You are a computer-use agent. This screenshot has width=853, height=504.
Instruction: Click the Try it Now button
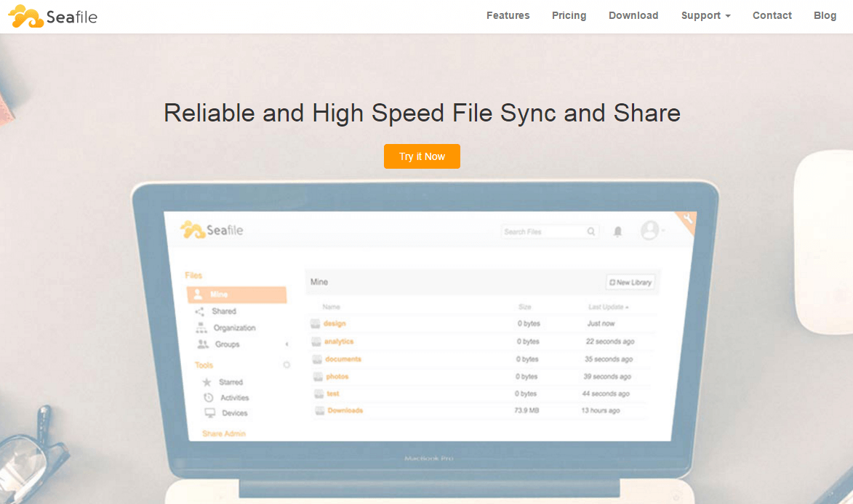(423, 156)
